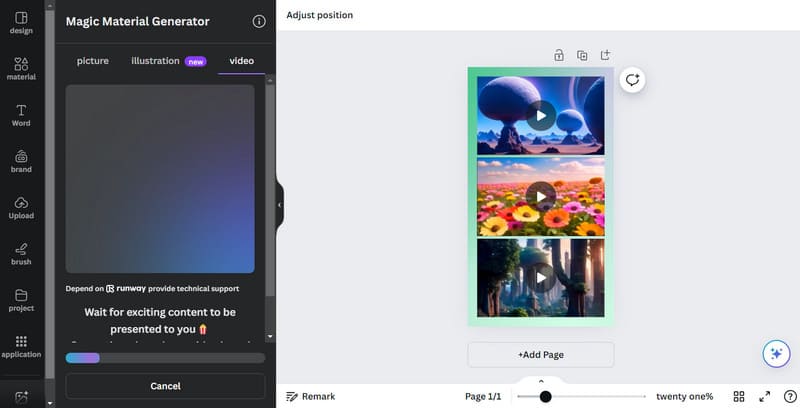Open the design sidebar panel

(21, 23)
